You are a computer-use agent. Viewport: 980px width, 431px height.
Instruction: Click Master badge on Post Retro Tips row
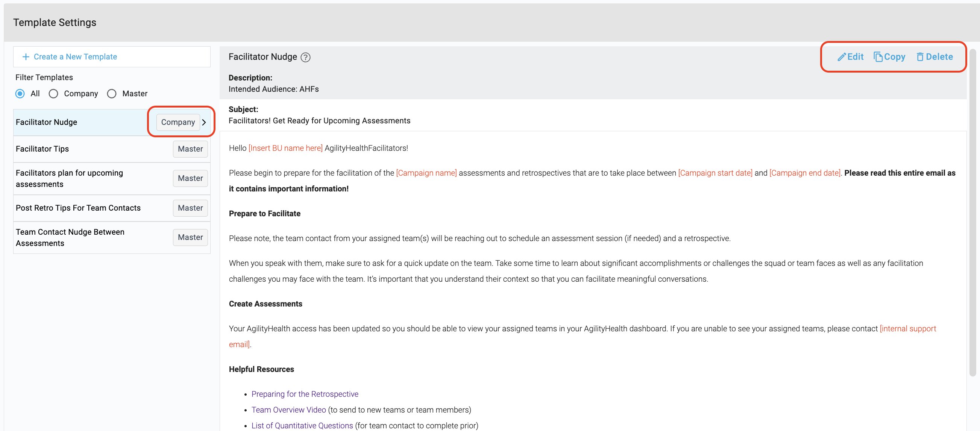[190, 208]
